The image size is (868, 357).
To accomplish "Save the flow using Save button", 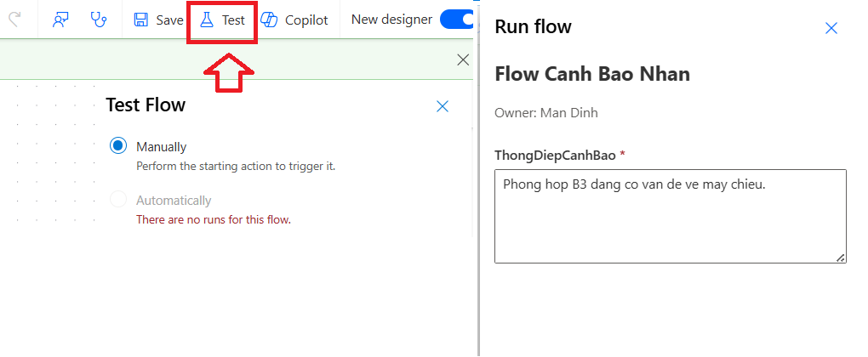I will point(158,20).
